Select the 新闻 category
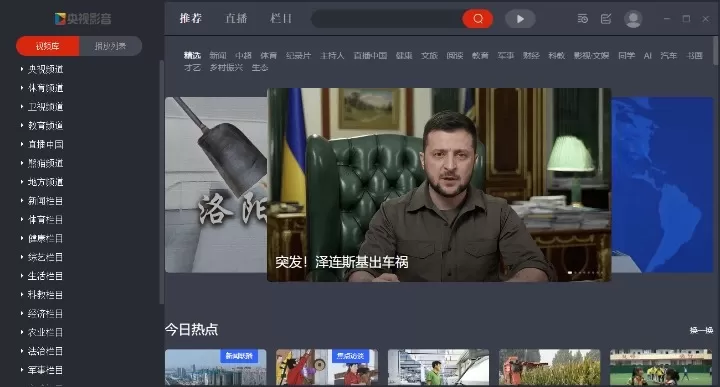The height and width of the screenshot is (387, 720). pyautogui.click(x=218, y=56)
